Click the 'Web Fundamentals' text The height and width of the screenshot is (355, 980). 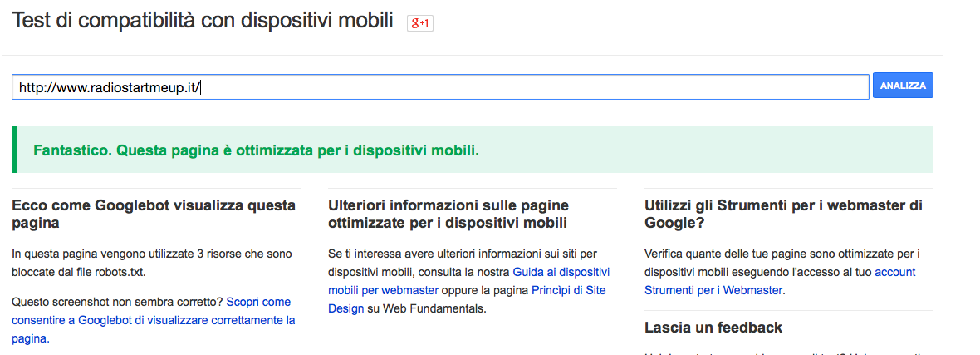[x=434, y=308]
